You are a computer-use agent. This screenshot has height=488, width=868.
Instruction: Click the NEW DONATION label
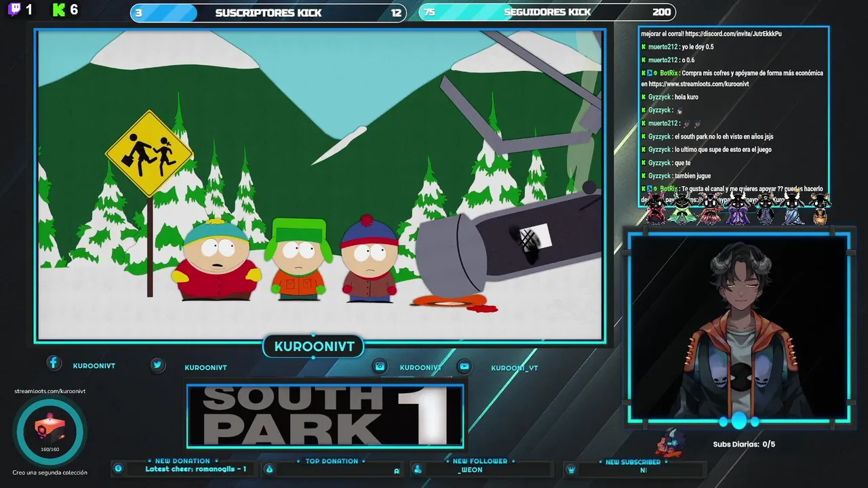pyautogui.click(x=182, y=461)
